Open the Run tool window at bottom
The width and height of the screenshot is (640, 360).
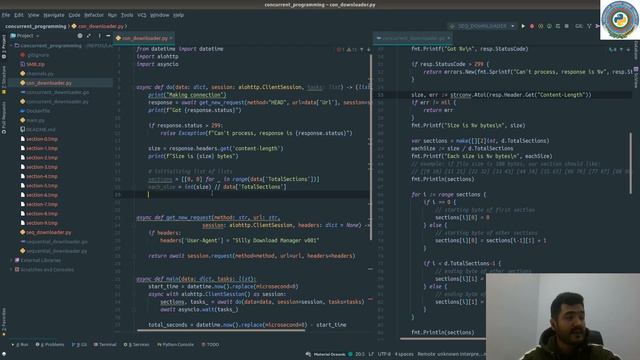click(20, 345)
